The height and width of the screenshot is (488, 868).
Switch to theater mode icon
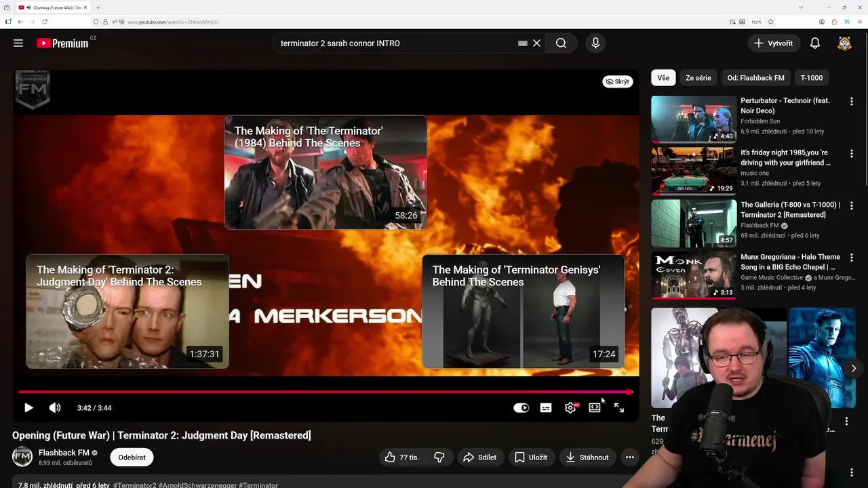595,408
